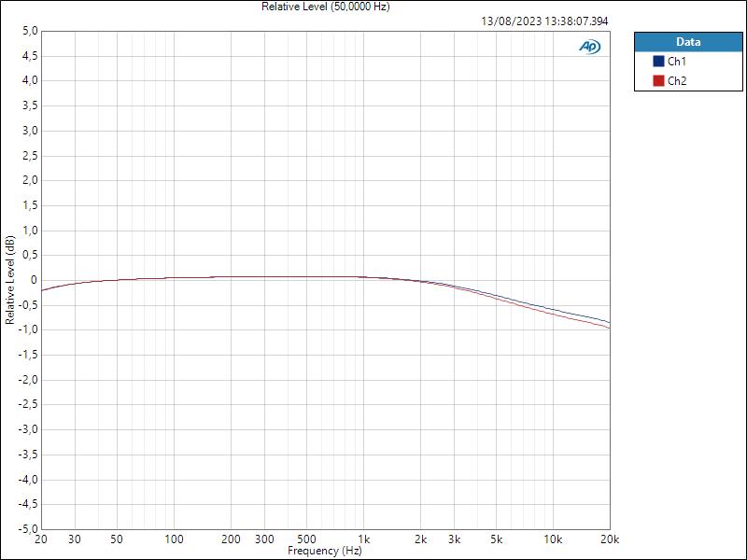Click the 20k frequency tick label
Screen dimensions: 747x560
(611, 539)
